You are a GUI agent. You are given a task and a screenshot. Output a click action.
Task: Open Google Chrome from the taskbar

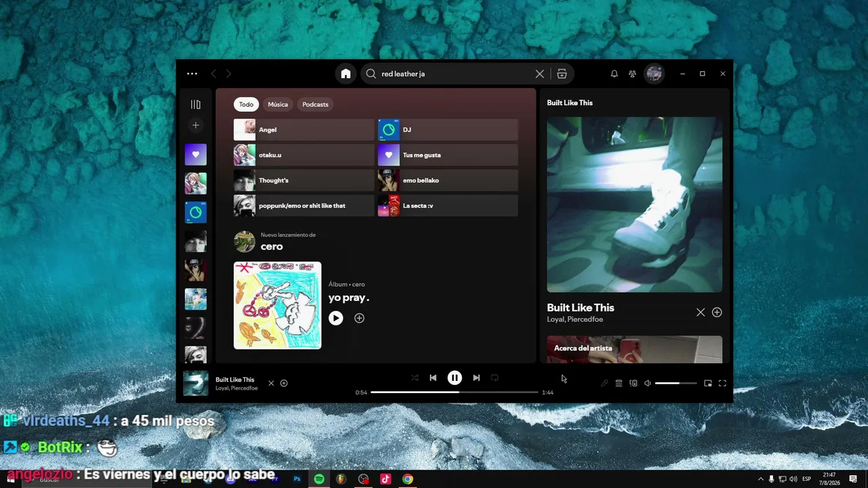click(408, 479)
